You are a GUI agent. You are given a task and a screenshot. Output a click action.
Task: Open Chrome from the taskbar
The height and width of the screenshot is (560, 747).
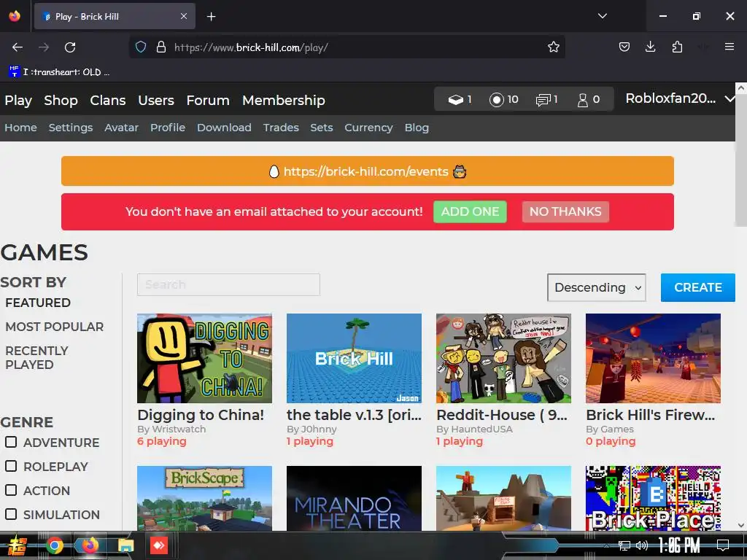55,545
